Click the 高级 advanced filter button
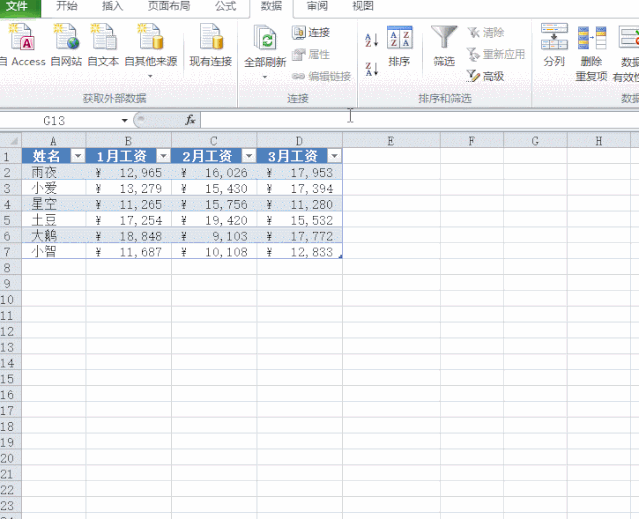Screen dimensions: 639x519 click(x=485, y=76)
